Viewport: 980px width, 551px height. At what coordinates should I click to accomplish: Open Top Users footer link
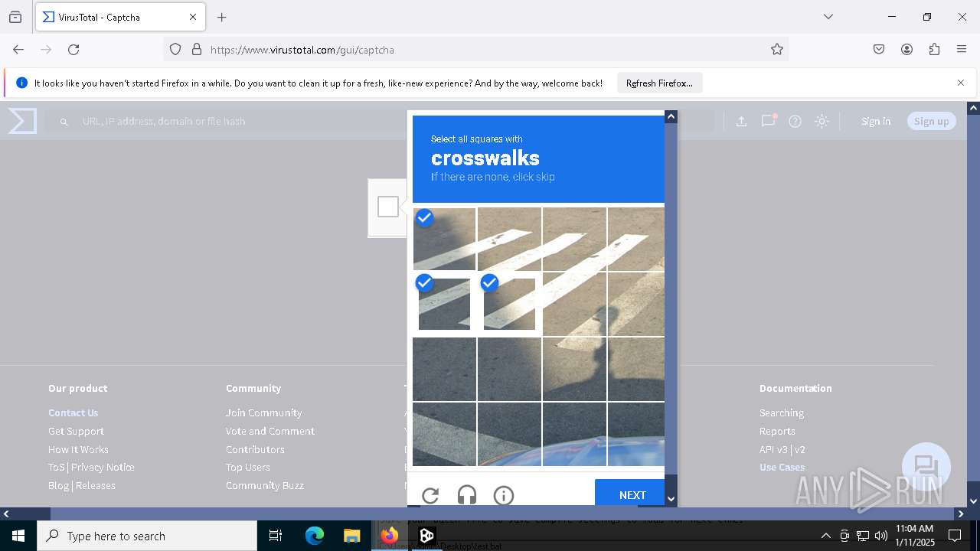pyautogui.click(x=247, y=467)
